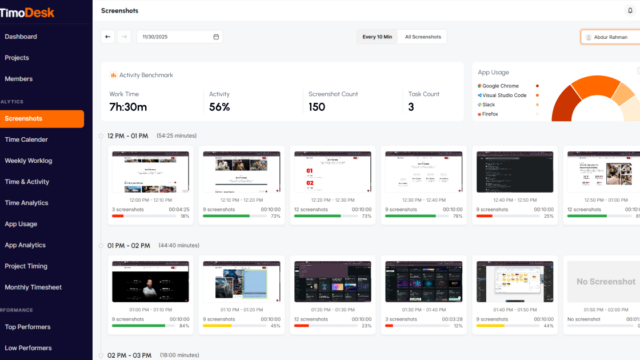The image size is (640, 360).
Task: Click the Google Chrome legend color dot
Action: click(537, 86)
